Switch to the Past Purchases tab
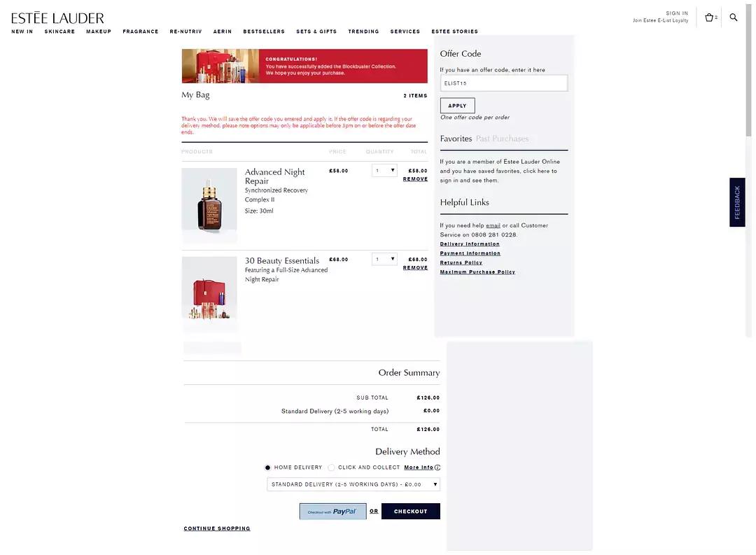 [502, 139]
